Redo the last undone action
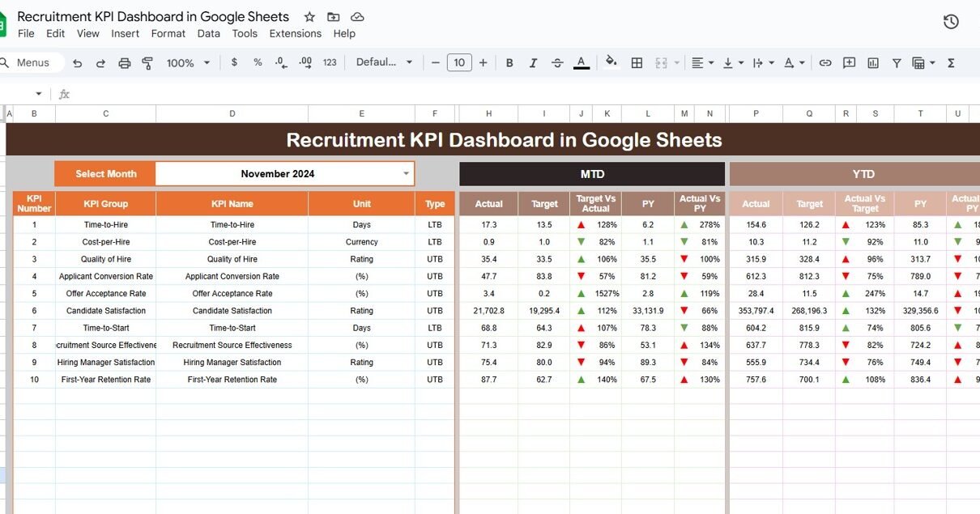 click(100, 63)
